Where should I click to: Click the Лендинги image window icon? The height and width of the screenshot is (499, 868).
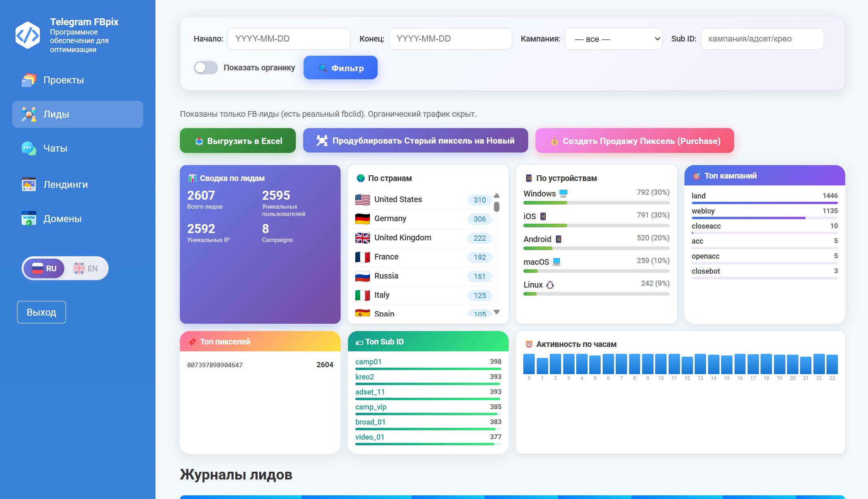pos(28,184)
